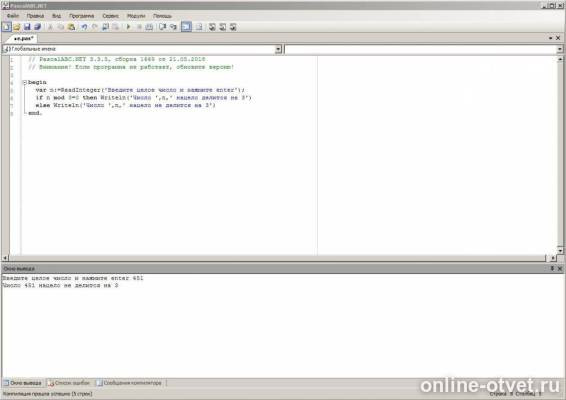Click the Undo arrow icon
The width and height of the screenshot is (566, 400).
[84, 27]
